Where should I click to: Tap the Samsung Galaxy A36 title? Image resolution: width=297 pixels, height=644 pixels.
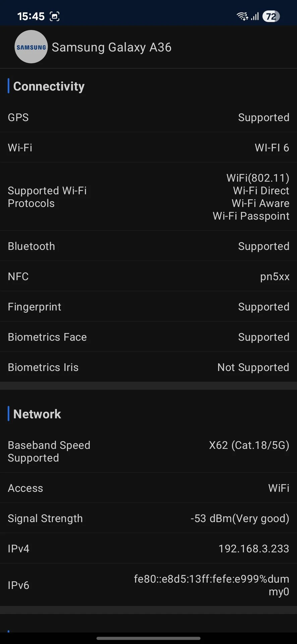pyautogui.click(x=111, y=47)
